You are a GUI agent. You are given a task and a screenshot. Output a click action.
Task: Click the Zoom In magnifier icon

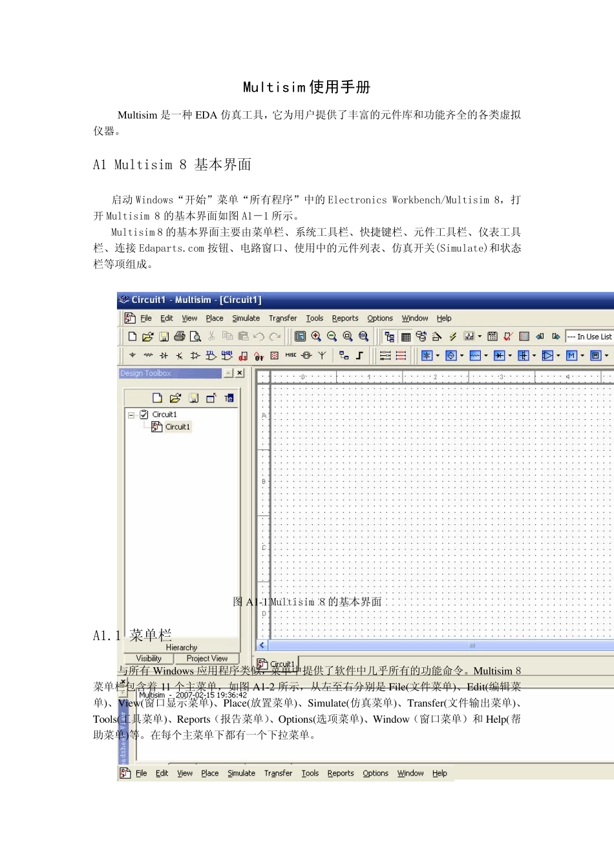click(x=316, y=336)
